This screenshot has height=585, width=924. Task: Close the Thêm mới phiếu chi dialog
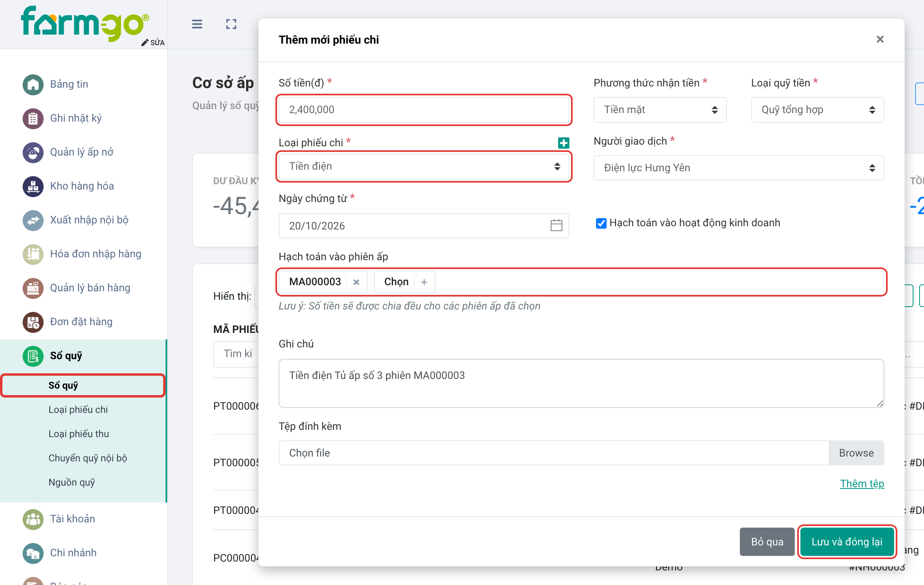[x=880, y=39]
